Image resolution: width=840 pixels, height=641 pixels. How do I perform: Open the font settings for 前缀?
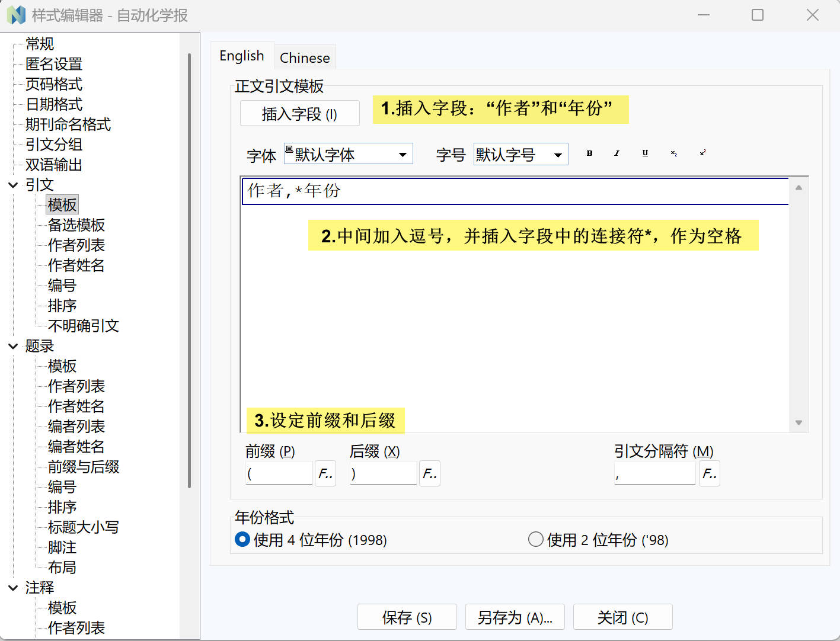[325, 473]
